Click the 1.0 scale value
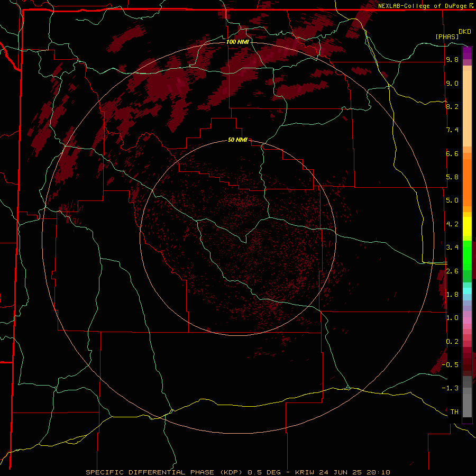 (452, 318)
